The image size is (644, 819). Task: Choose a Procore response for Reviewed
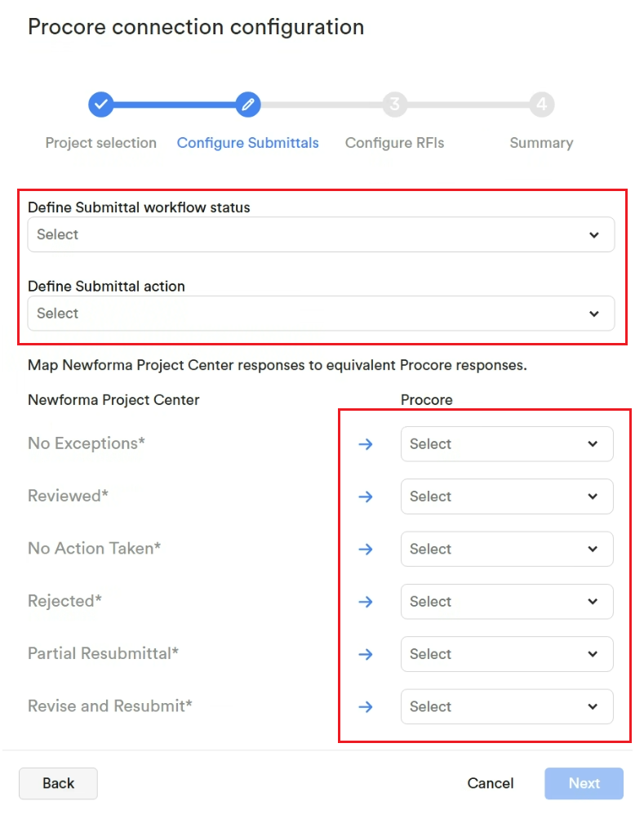coord(507,496)
